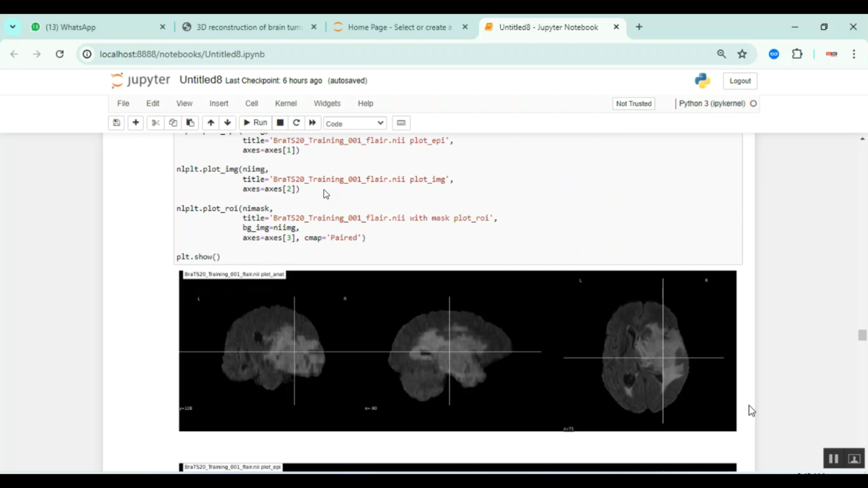Switch to the Home Page tab

point(399,27)
